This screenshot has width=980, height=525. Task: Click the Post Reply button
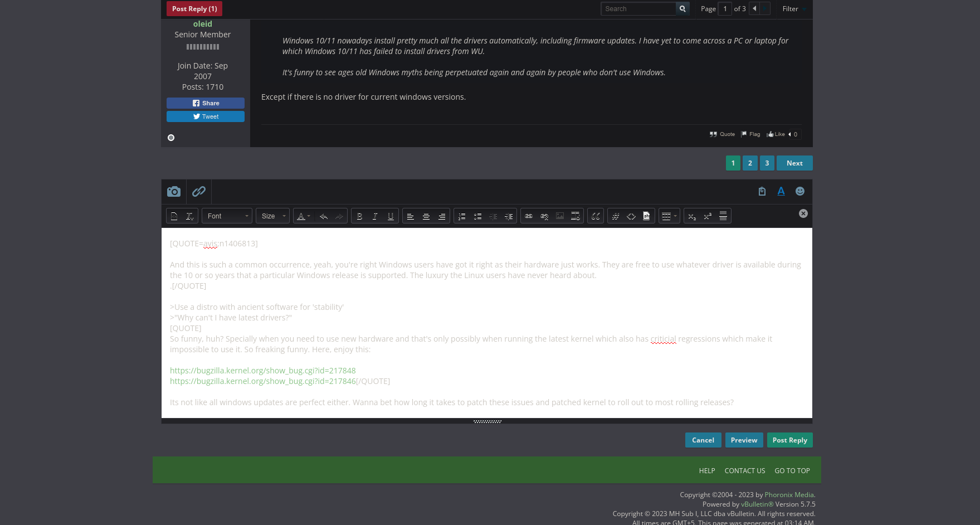789,440
